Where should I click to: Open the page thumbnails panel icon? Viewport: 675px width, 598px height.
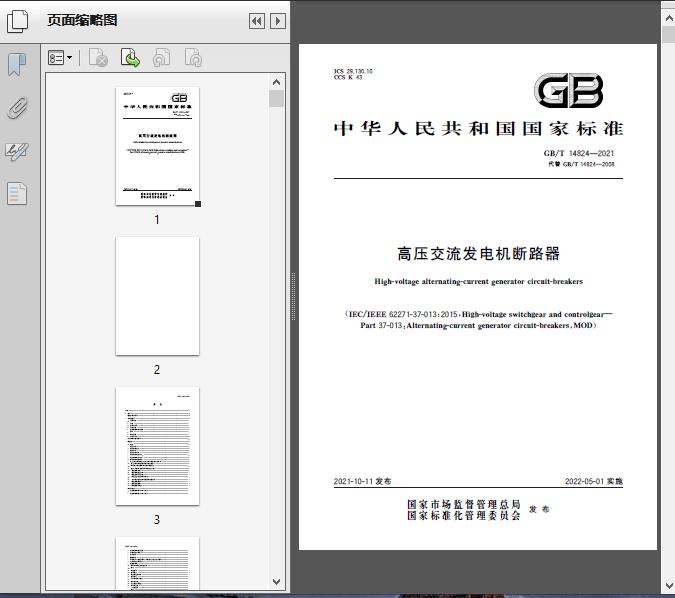18,21
